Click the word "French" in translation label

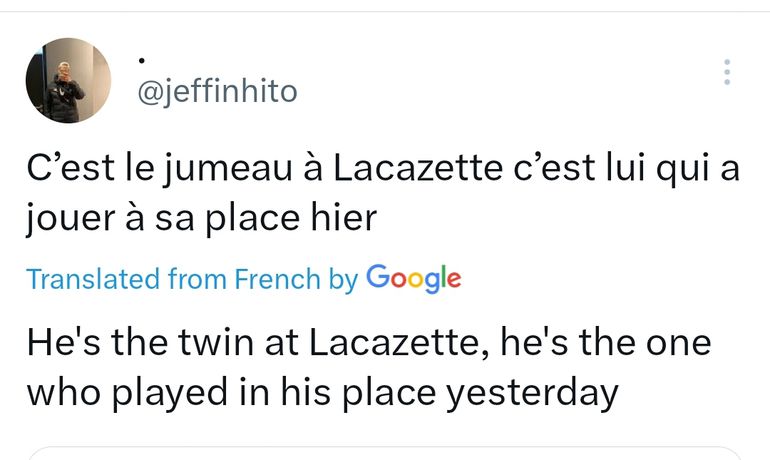coord(278,279)
